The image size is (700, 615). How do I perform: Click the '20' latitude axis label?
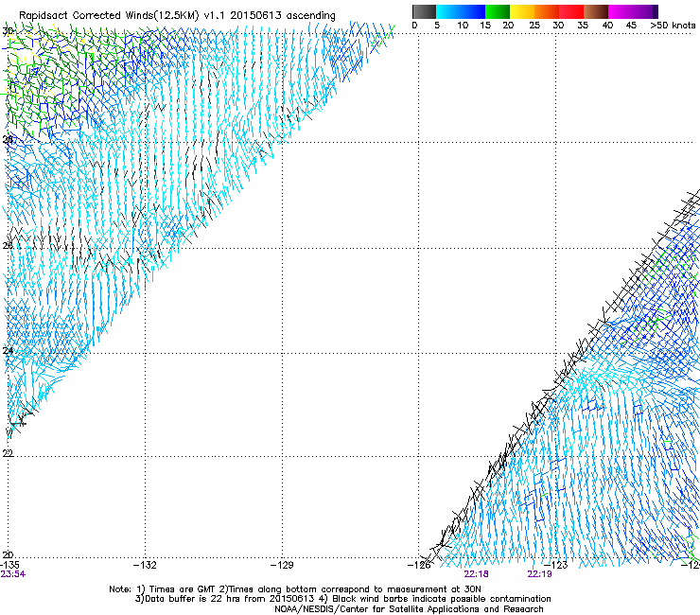[8, 554]
